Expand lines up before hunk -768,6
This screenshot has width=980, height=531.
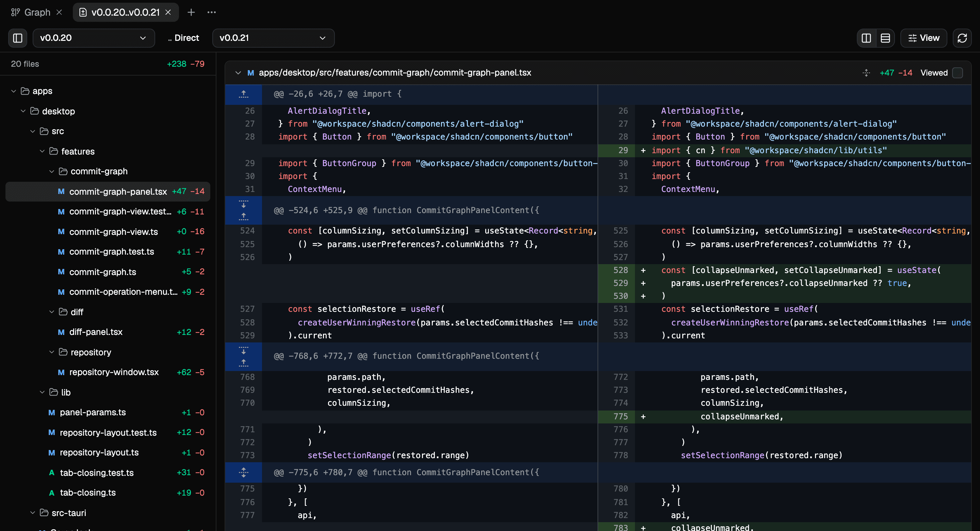[x=244, y=363]
